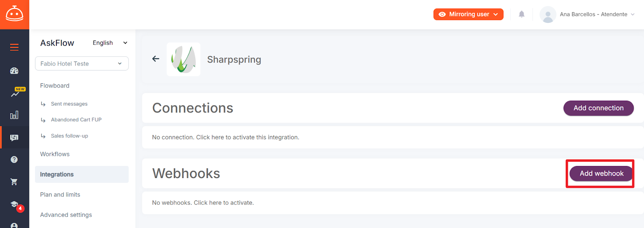
Task: Open Workflows in the side menu
Action: coord(55,154)
